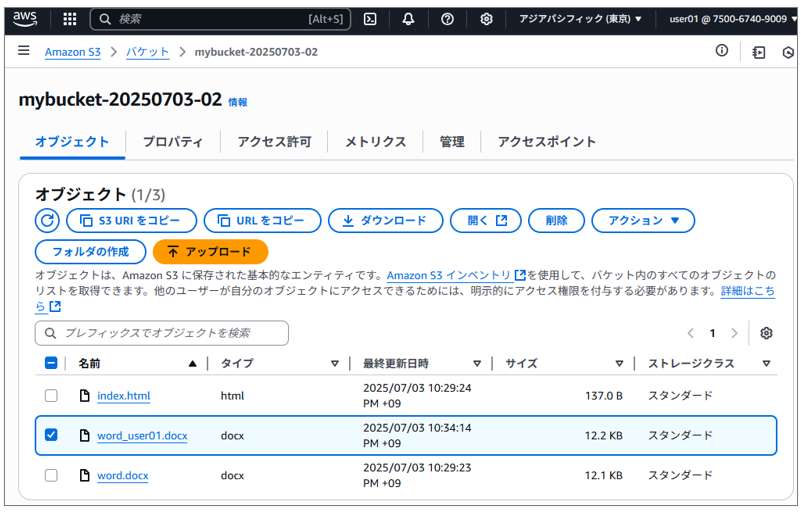Viewport: 801px width, 512px height.
Task: Switch to the 管理 tab
Action: click(x=452, y=142)
